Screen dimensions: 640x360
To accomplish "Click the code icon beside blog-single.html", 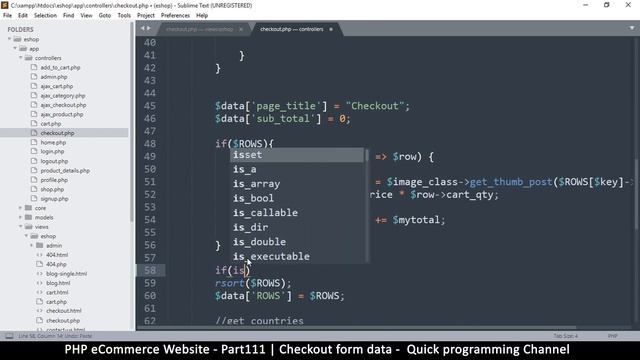I will click(x=40, y=273).
